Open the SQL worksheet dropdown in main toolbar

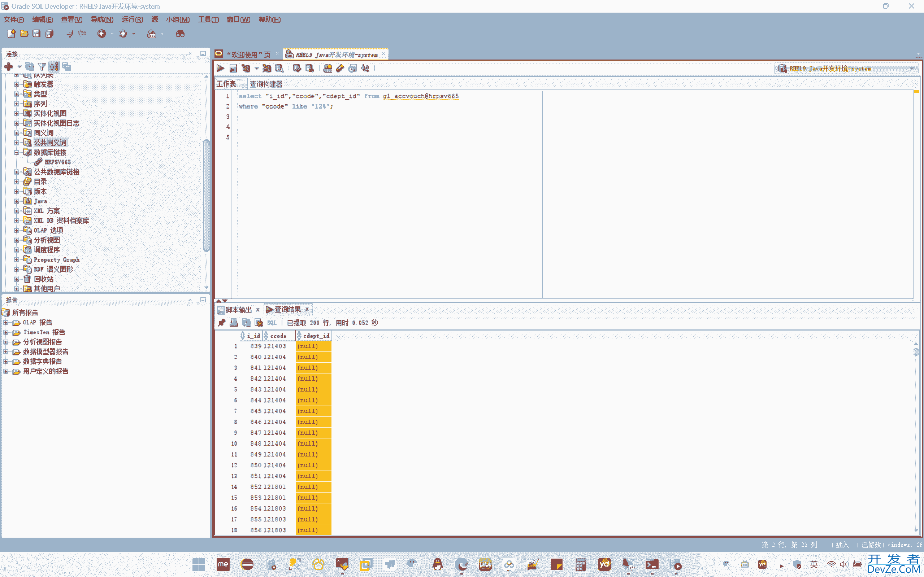point(162,34)
